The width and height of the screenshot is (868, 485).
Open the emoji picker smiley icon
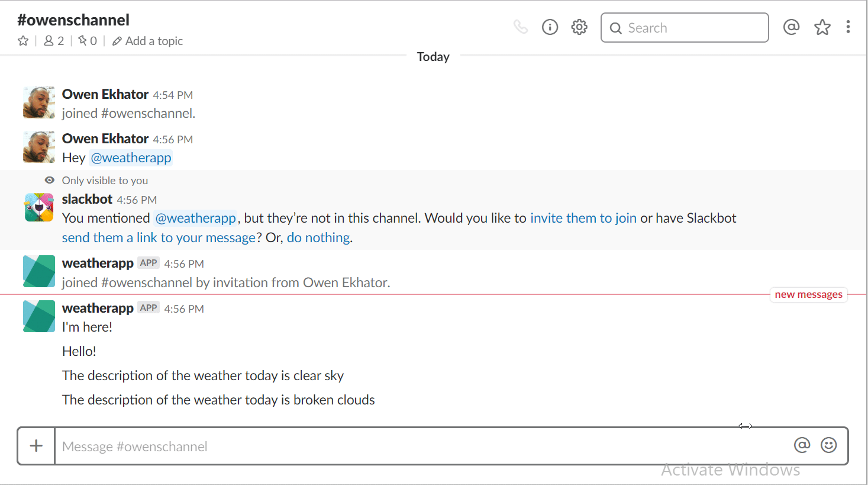(x=829, y=445)
